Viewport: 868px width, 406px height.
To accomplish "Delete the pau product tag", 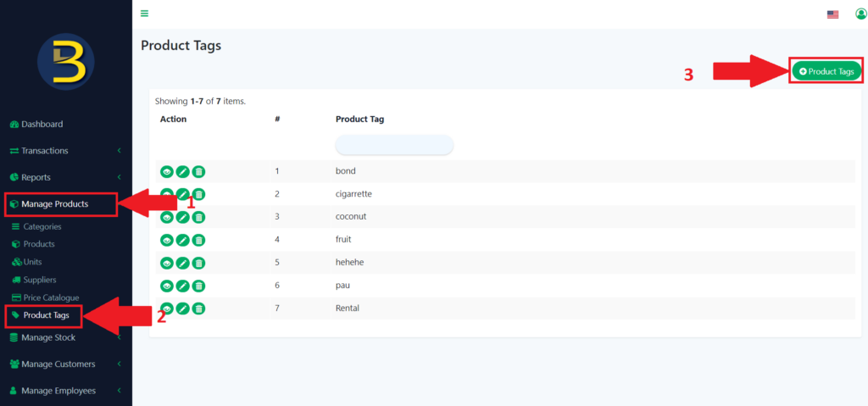I will [198, 286].
